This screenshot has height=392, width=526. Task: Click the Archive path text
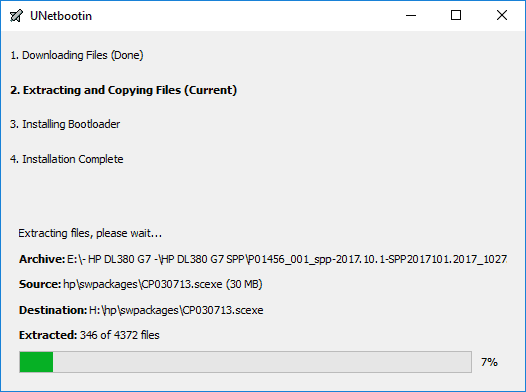[287, 259]
